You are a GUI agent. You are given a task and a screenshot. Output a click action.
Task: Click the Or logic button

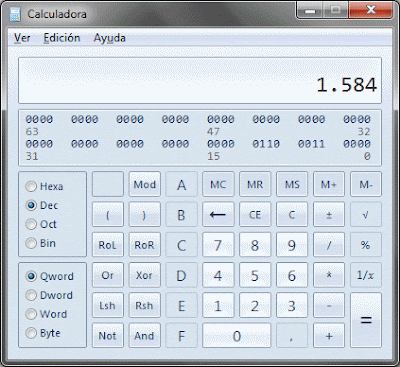pyautogui.click(x=108, y=275)
